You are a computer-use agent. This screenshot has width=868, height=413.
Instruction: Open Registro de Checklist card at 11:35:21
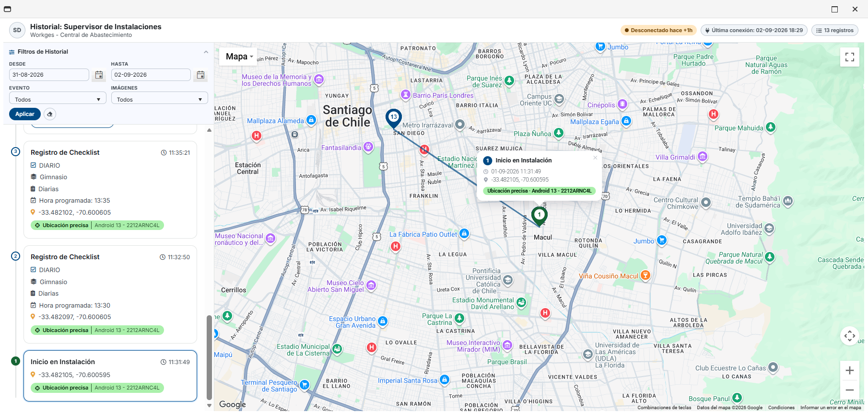[x=110, y=190]
